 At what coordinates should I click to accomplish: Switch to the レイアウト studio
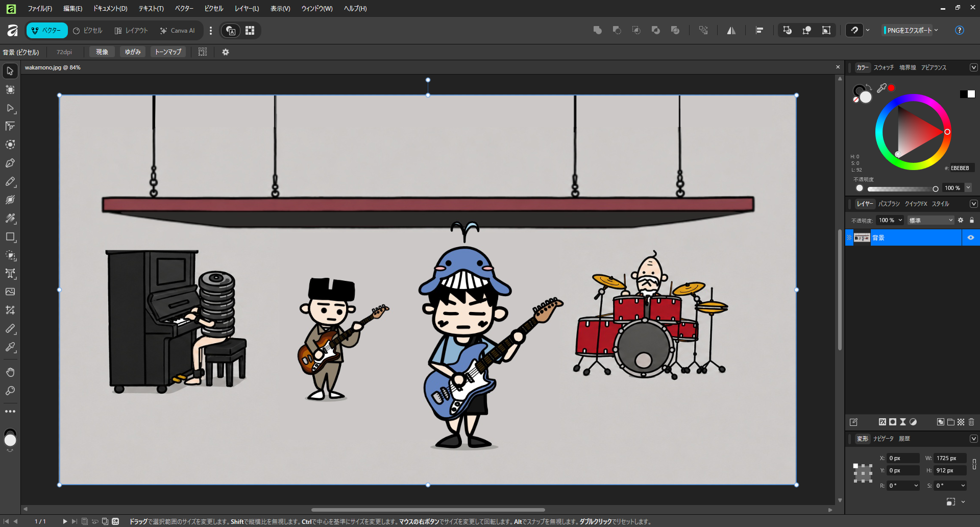pyautogui.click(x=131, y=31)
